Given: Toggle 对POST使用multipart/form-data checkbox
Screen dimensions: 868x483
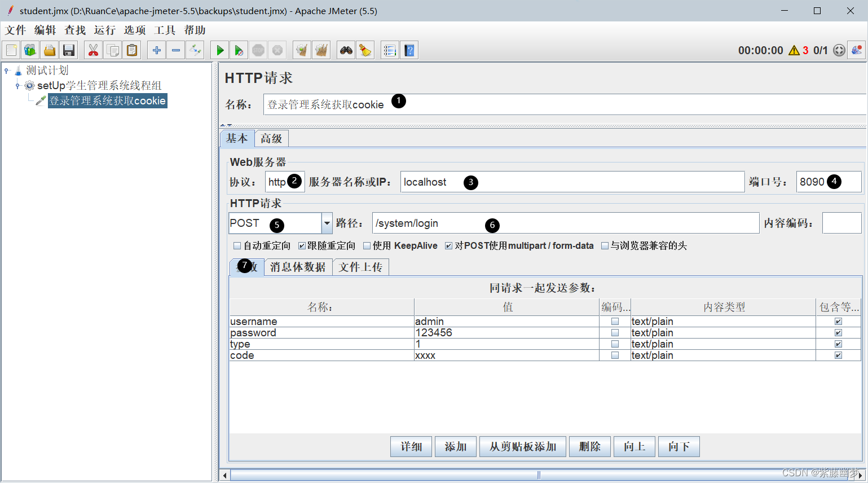Looking at the screenshot, I should (449, 246).
